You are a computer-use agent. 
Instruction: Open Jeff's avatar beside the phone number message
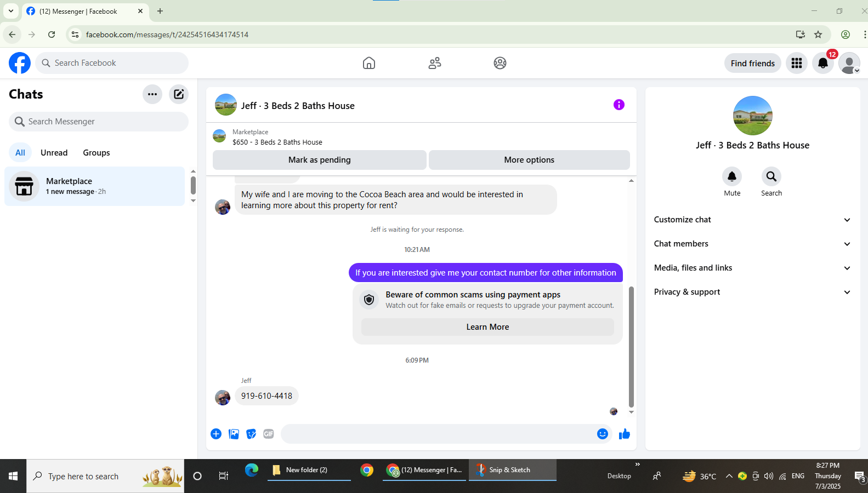click(223, 398)
